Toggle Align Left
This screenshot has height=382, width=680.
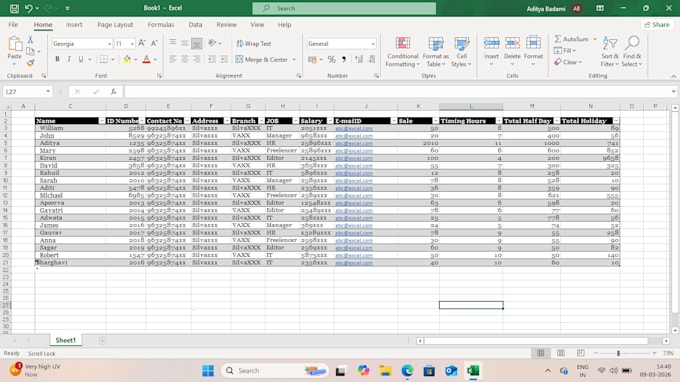coord(173,59)
